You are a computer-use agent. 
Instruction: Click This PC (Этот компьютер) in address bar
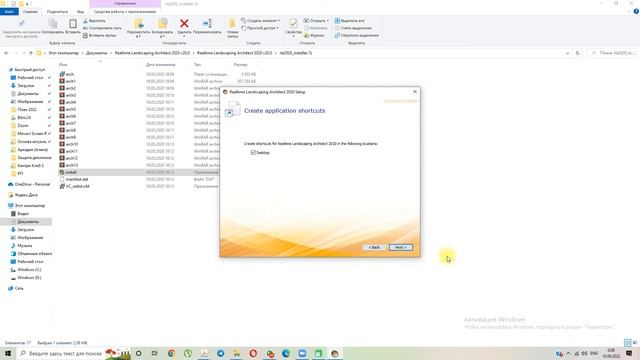coord(63,53)
